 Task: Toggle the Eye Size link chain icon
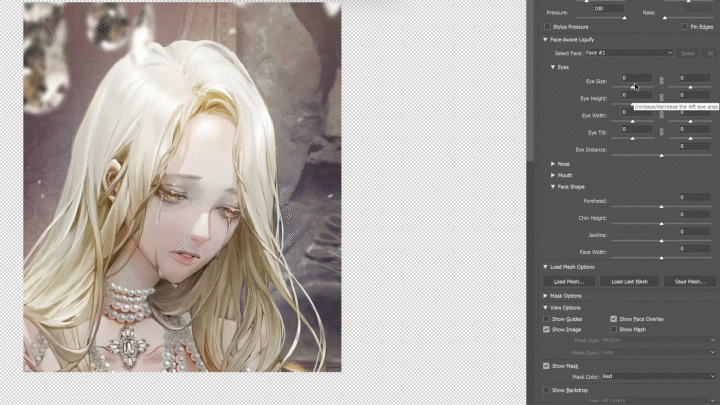coord(662,81)
